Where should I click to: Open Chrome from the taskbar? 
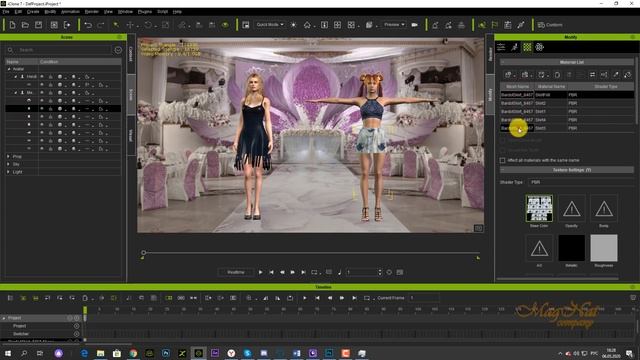point(133,353)
